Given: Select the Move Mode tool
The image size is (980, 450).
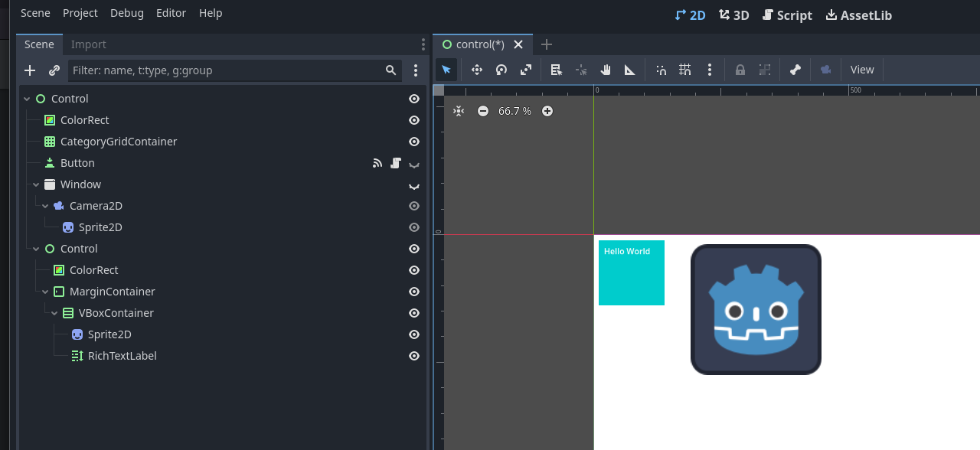Looking at the screenshot, I should coord(477,70).
